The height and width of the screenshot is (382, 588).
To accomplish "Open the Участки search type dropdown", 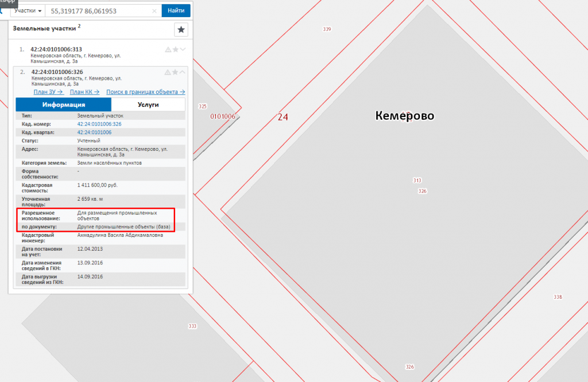I will (x=28, y=11).
